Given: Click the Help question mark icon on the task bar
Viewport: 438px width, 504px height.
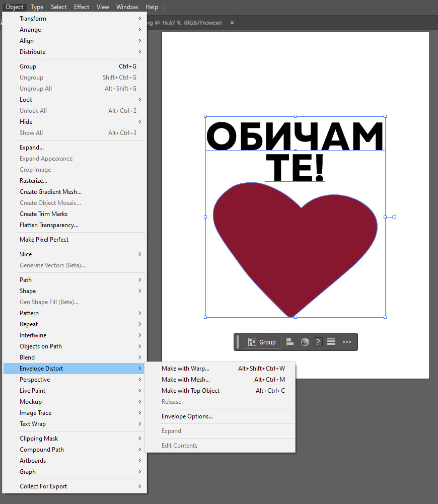Looking at the screenshot, I should [x=318, y=341].
